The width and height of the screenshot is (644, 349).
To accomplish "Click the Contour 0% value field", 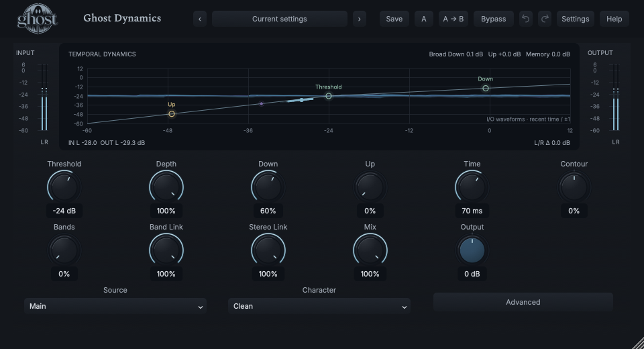I will pyautogui.click(x=574, y=211).
